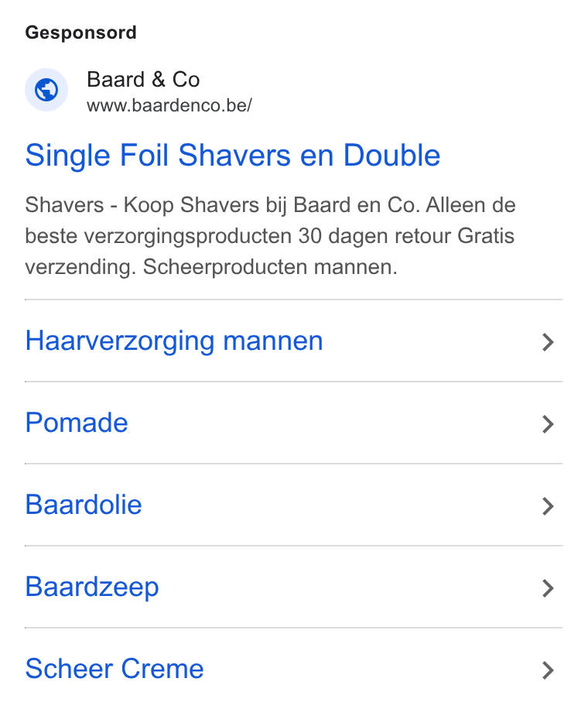Click the 'Scheerproducten mannen' description text
This screenshot has height=709, width=588.
270,267
